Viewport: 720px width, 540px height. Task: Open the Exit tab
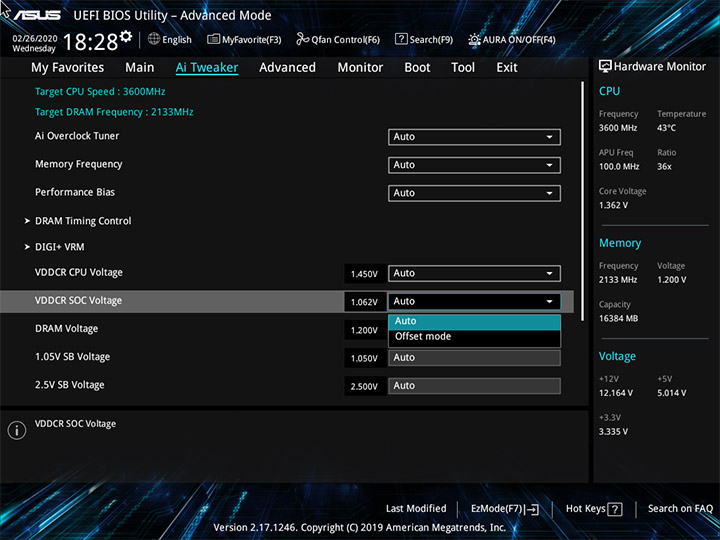pyautogui.click(x=506, y=68)
